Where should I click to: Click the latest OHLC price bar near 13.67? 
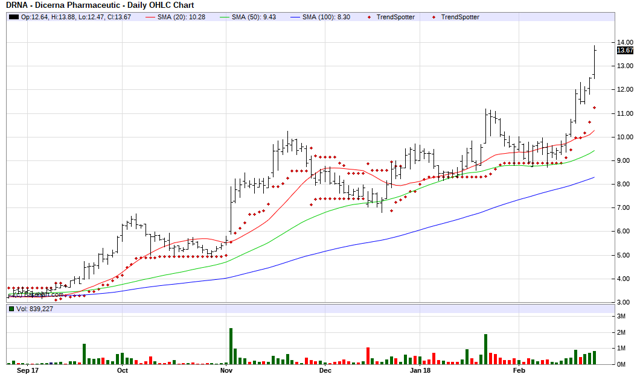pyautogui.click(x=595, y=62)
